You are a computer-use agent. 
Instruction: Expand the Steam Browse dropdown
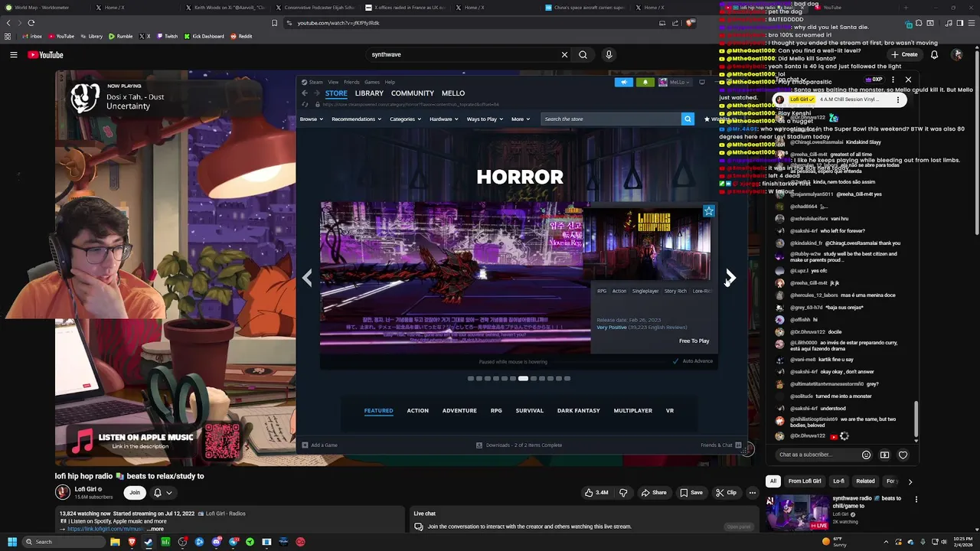pyautogui.click(x=310, y=119)
